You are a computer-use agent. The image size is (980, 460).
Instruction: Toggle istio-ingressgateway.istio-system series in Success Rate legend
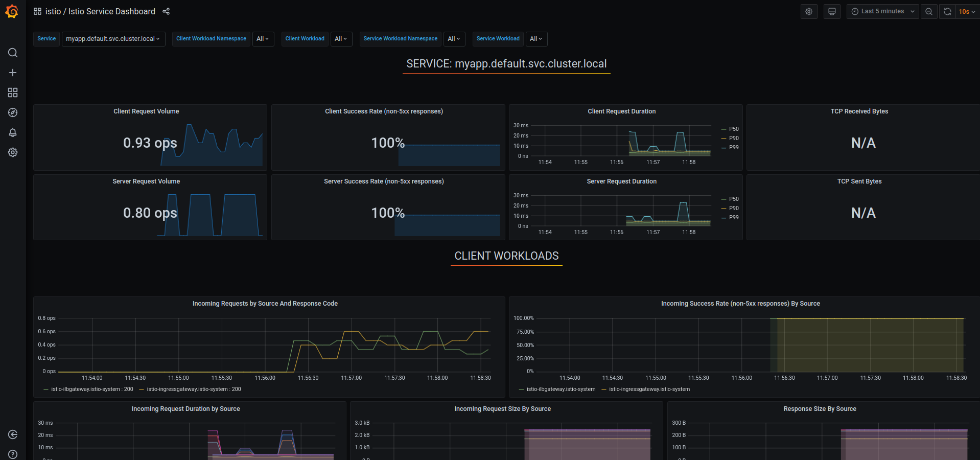pos(649,389)
